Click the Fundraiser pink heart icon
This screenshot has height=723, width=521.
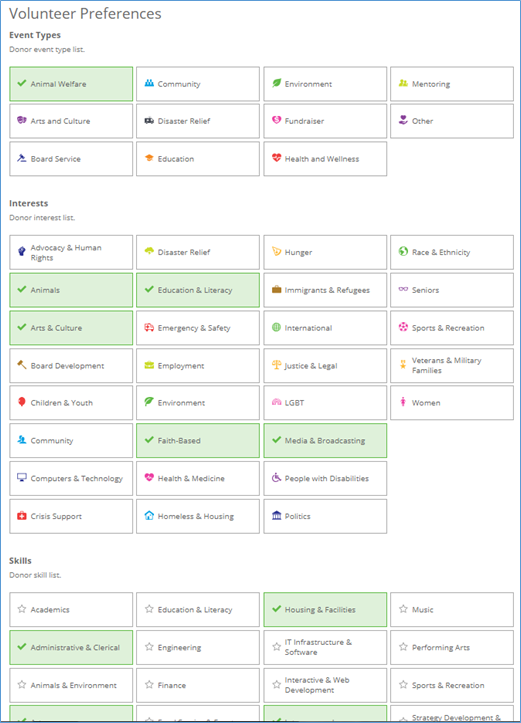[276, 120]
